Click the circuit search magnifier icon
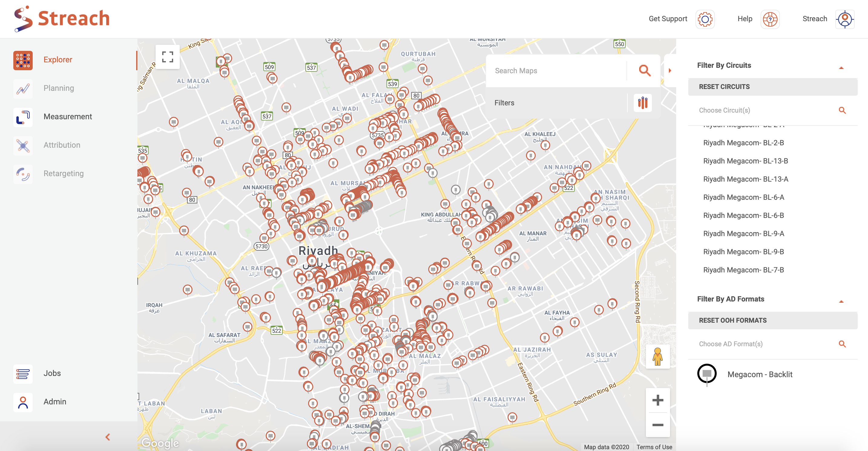 coord(842,110)
